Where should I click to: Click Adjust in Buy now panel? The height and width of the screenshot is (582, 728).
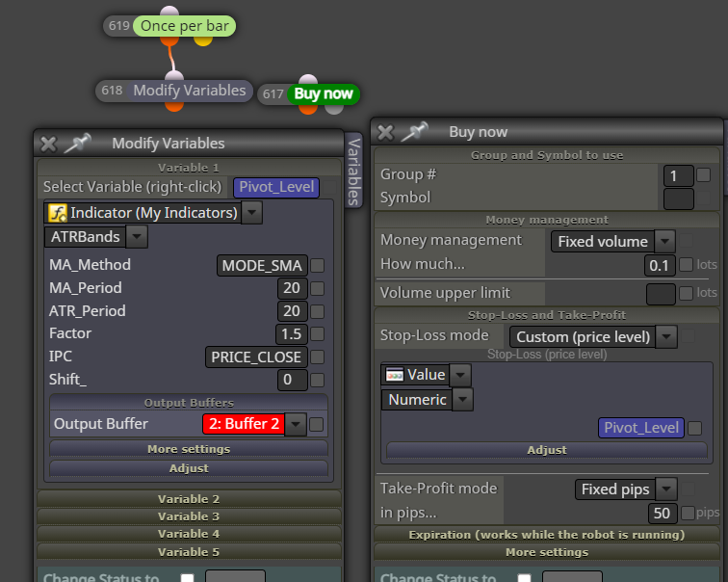click(547, 450)
